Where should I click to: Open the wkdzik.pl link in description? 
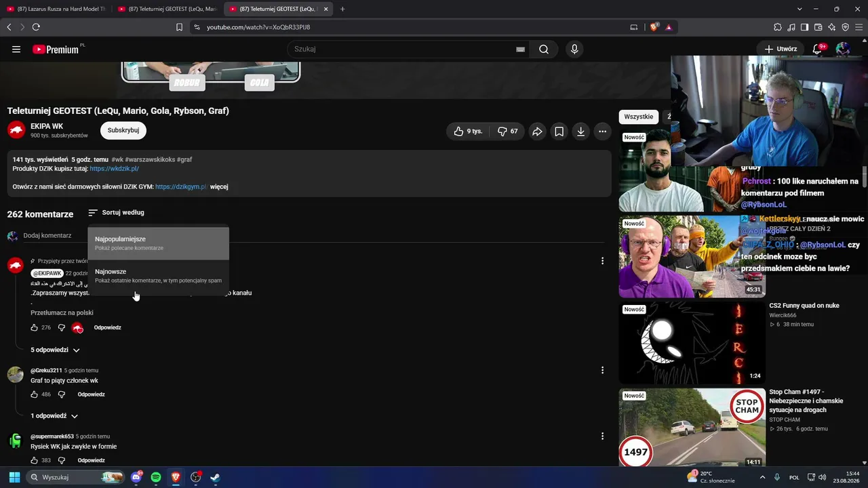[x=115, y=169]
